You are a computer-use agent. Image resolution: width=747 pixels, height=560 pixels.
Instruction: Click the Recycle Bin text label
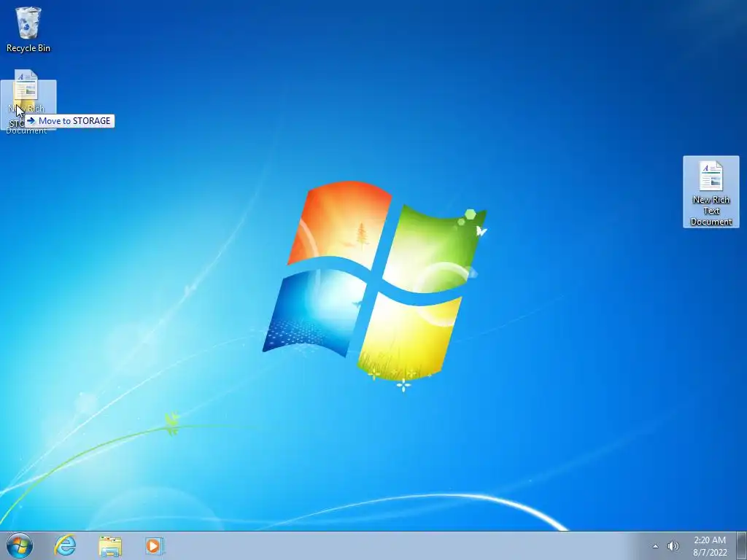click(x=28, y=48)
